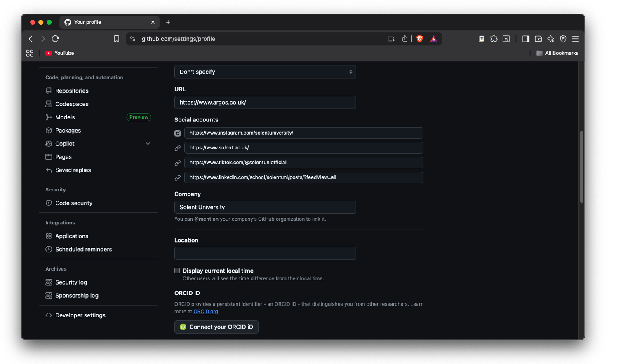Expand the Copilot sidebar section
The width and height of the screenshot is (623, 364).
click(x=148, y=144)
